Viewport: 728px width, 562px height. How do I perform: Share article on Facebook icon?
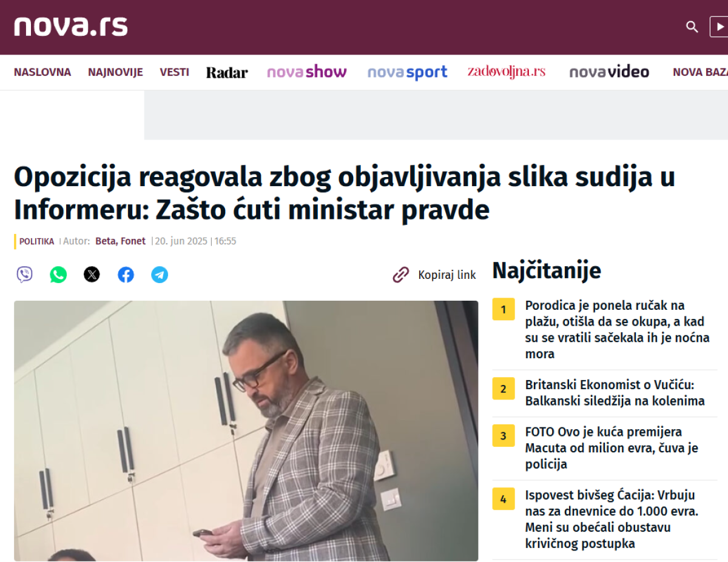[x=126, y=275]
